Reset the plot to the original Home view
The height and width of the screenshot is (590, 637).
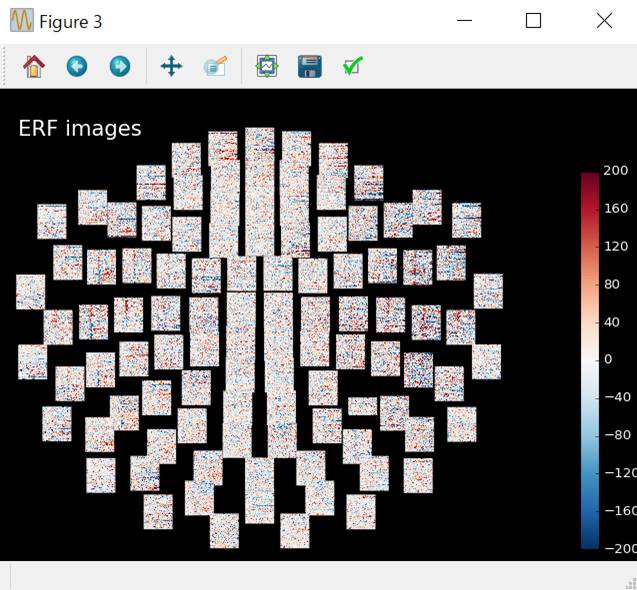(x=34, y=67)
